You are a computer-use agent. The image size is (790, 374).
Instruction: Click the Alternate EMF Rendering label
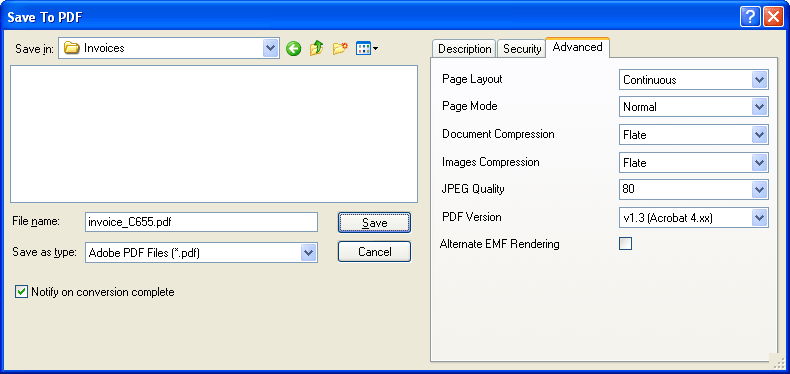coord(500,244)
